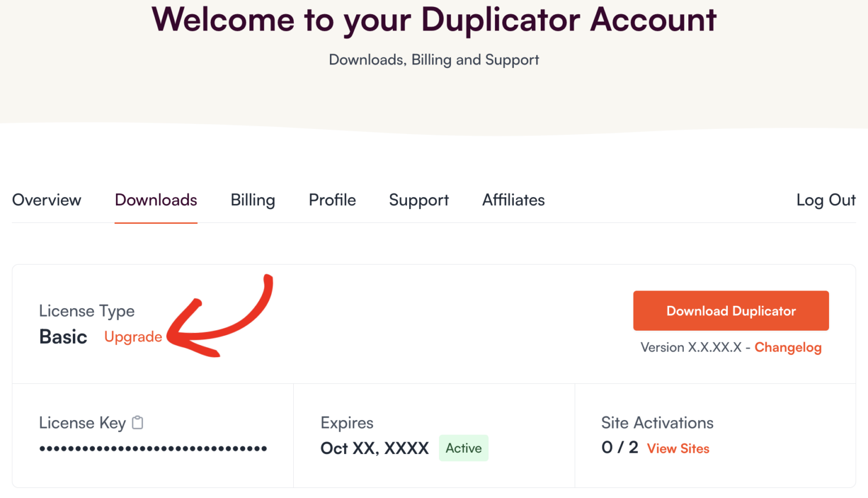Open the Upgrade link beside Basic
Viewport: 868px width, 498px height.
pos(133,336)
